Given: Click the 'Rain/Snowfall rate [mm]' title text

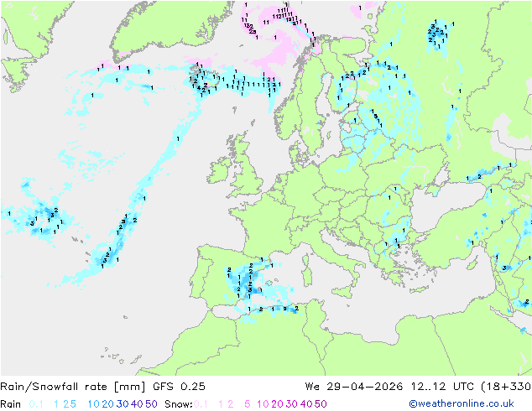Looking at the screenshot, I should click(73, 387).
